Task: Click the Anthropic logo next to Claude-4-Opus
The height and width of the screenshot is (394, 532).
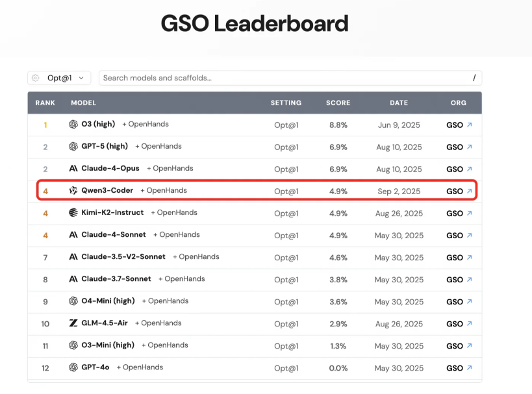Action: [73, 168]
